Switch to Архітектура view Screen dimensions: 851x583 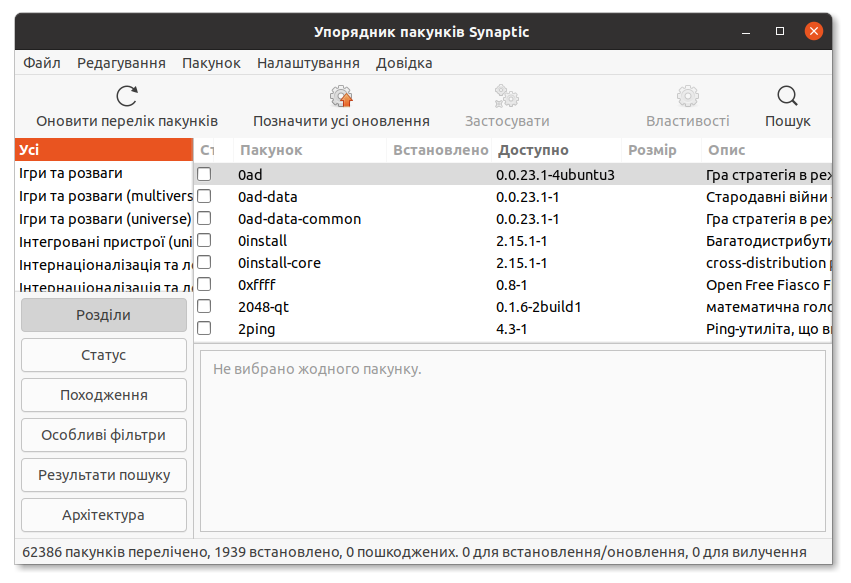coord(103,514)
